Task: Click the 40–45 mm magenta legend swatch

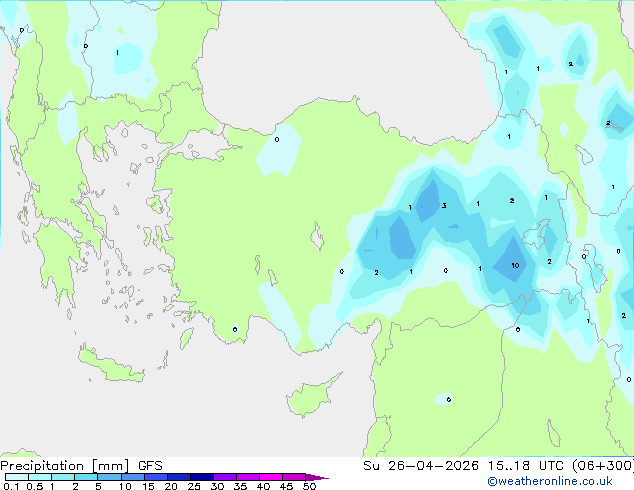Action: (271, 477)
